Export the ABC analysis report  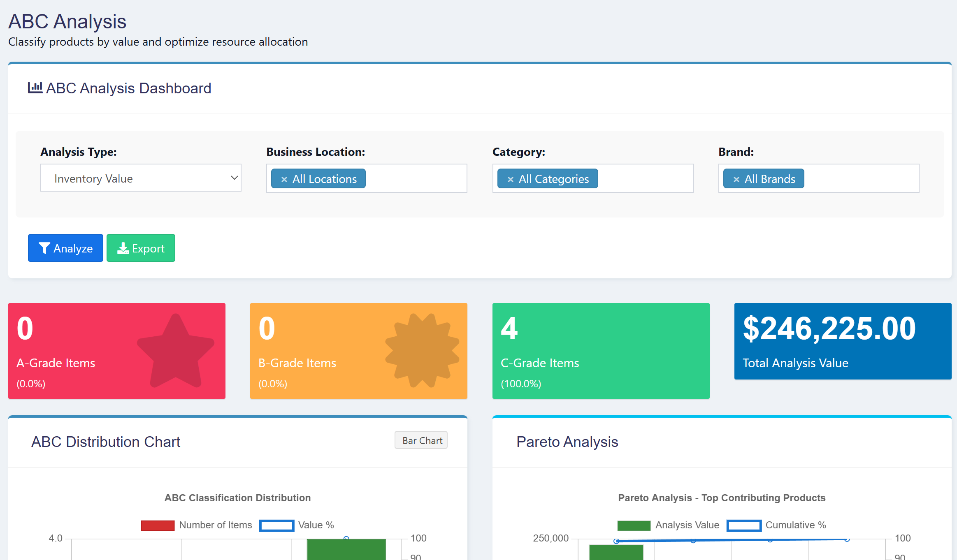(141, 248)
